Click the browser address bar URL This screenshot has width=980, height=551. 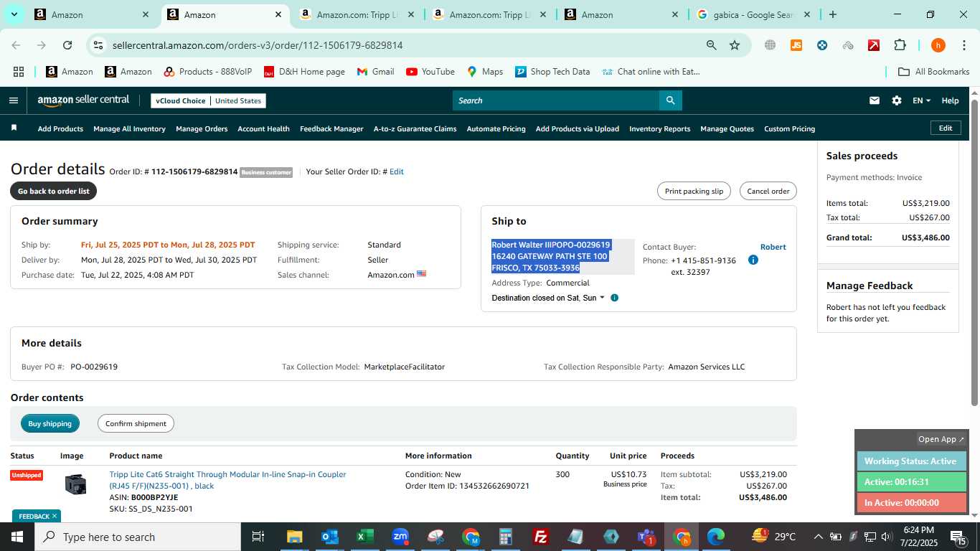[258, 45]
